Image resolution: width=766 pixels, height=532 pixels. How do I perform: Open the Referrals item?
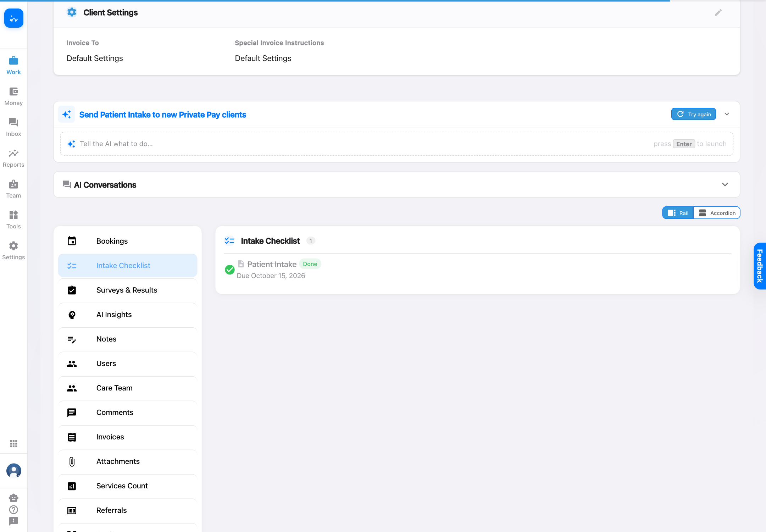128,510
